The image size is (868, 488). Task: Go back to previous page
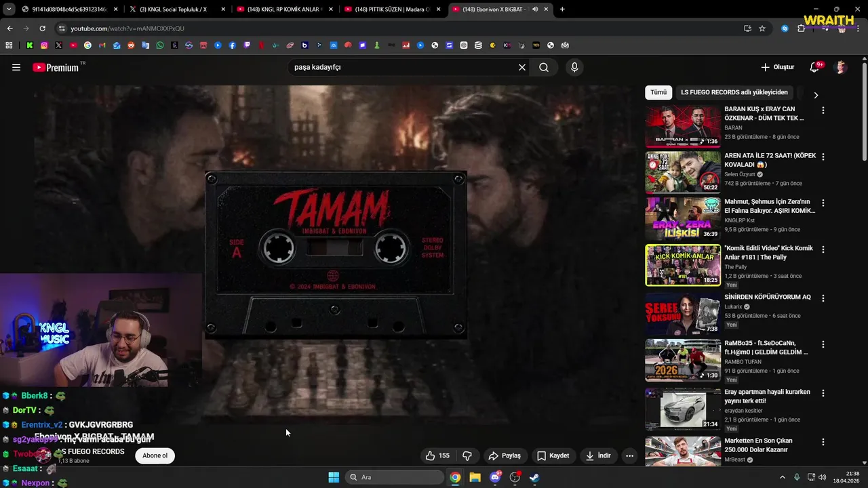[x=9, y=28]
